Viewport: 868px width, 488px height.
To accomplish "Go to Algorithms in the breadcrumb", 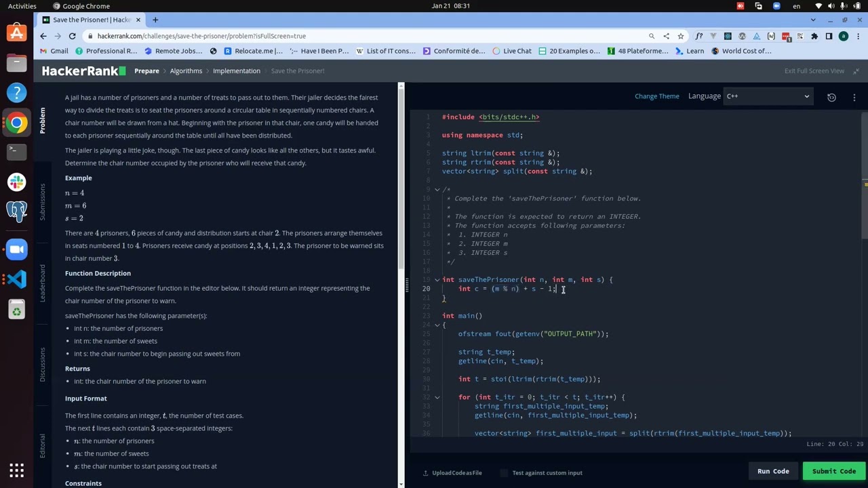I will [x=186, y=70].
